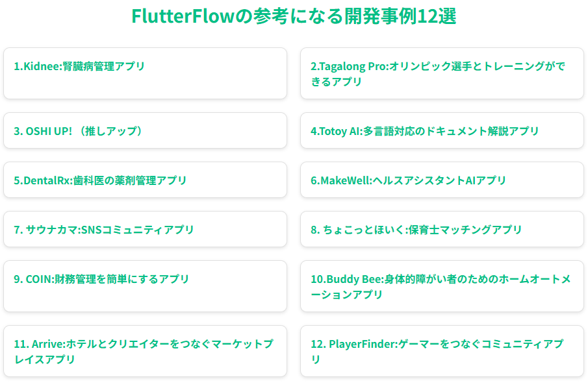Open the 2.Tagalong Pro card link
Screen dimensions: 588x390
point(442,73)
